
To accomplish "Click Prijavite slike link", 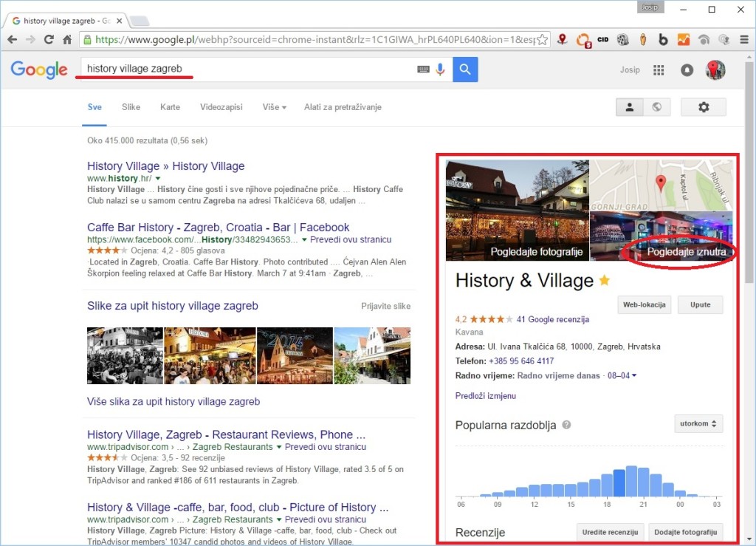I will point(385,307).
